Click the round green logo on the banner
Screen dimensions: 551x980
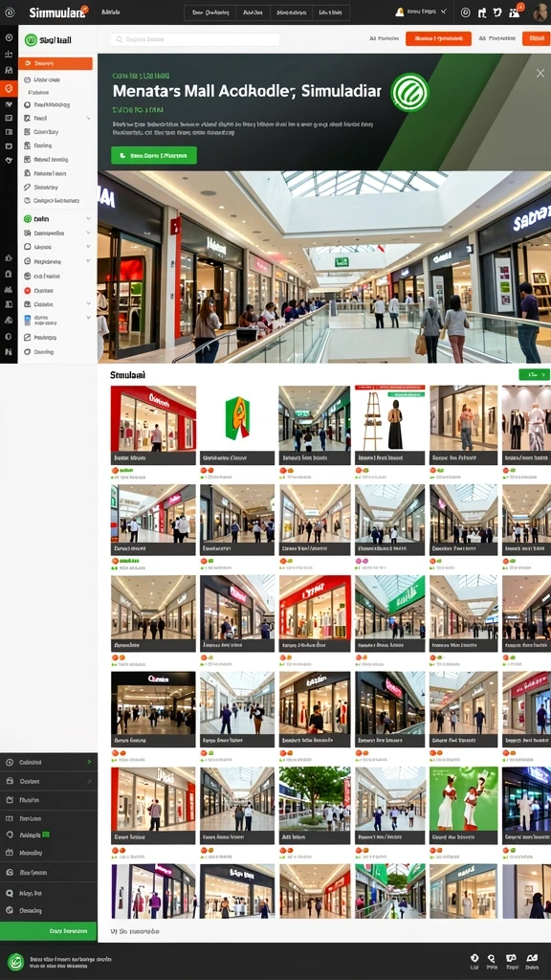click(x=409, y=93)
